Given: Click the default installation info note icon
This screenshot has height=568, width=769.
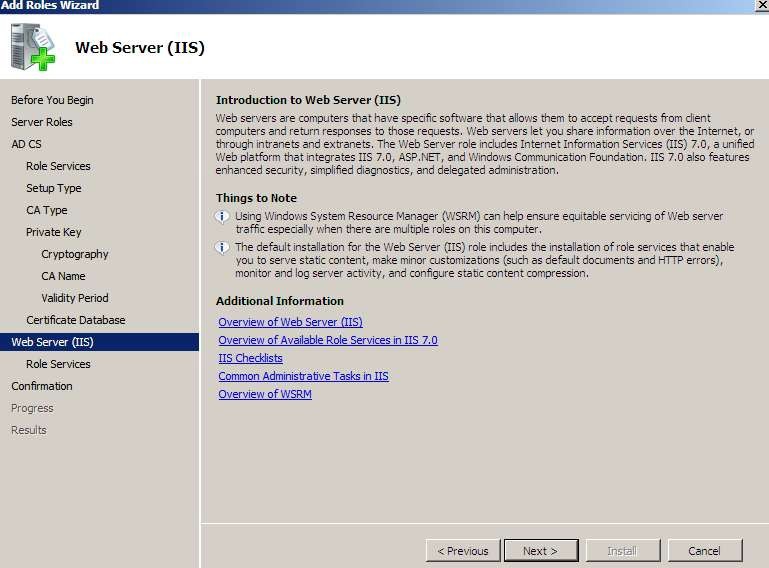Looking at the screenshot, I should tap(222, 247).
